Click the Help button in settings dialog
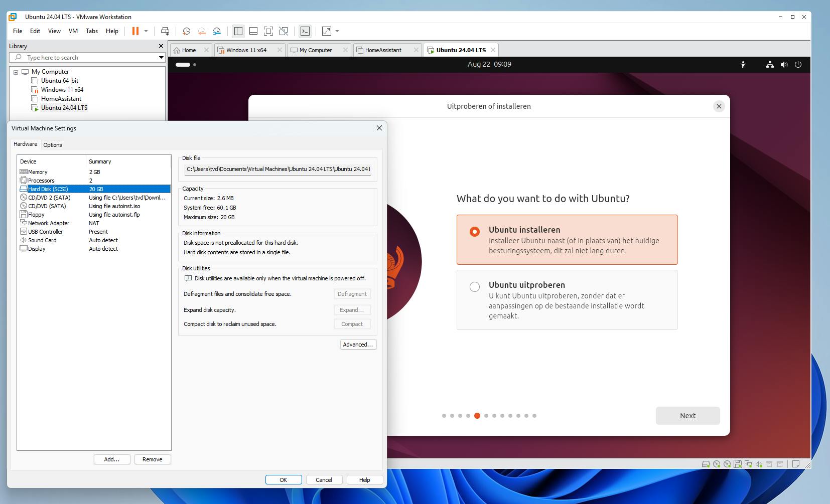This screenshot has height=504, width=830. (365, 480)
